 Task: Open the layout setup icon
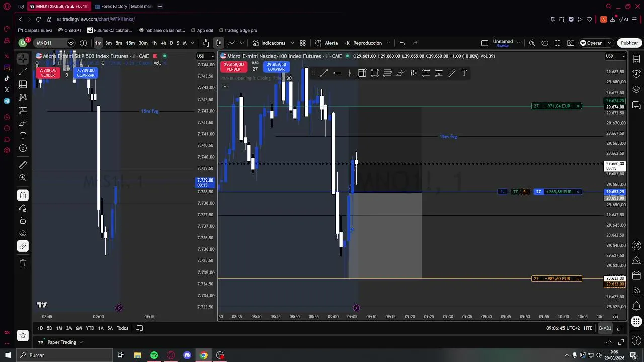tap(485, 43)
